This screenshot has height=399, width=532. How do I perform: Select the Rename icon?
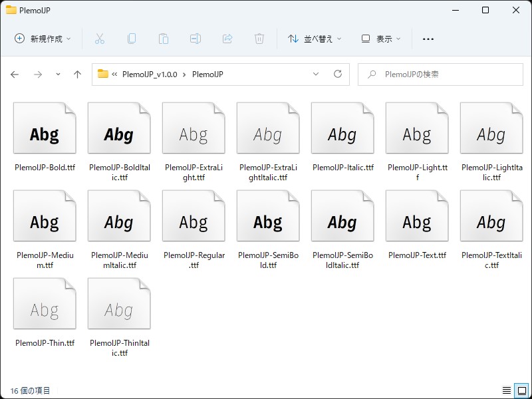[196, 39]
